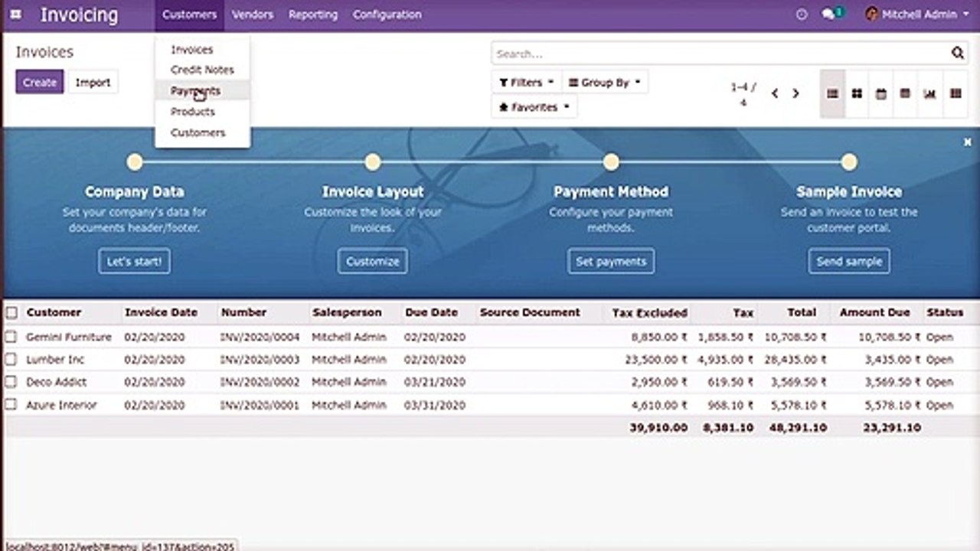The height and width of the screenshot is (551, 980).
Task: Open invoice INV/2020/0001
Action: [260, 405]
